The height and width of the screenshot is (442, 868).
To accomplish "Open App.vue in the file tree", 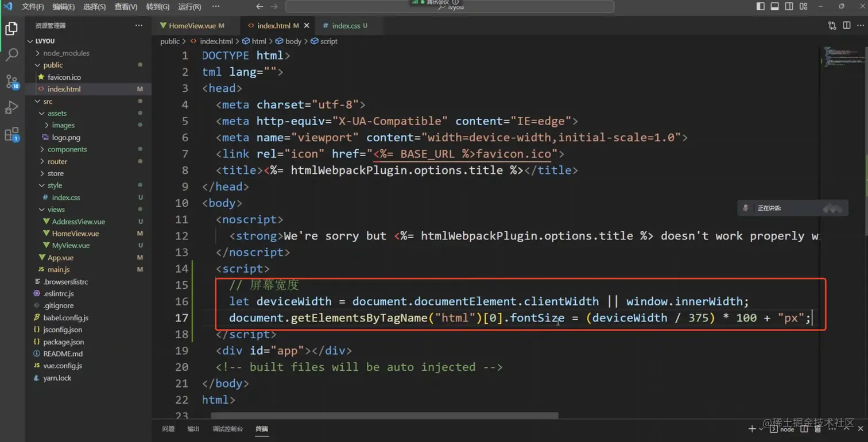I will (x=88, y=258).
